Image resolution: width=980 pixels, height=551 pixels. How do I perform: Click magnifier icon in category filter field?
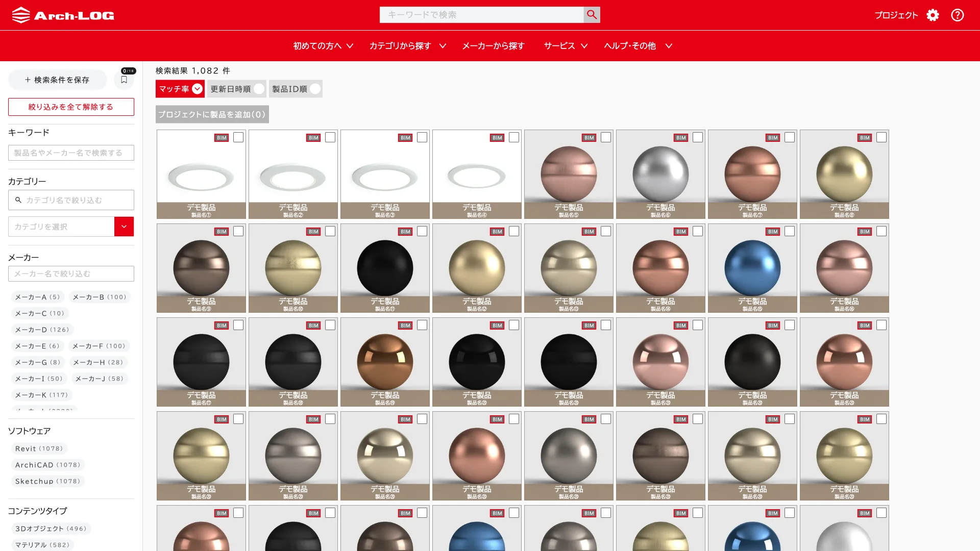pos(18,200)
